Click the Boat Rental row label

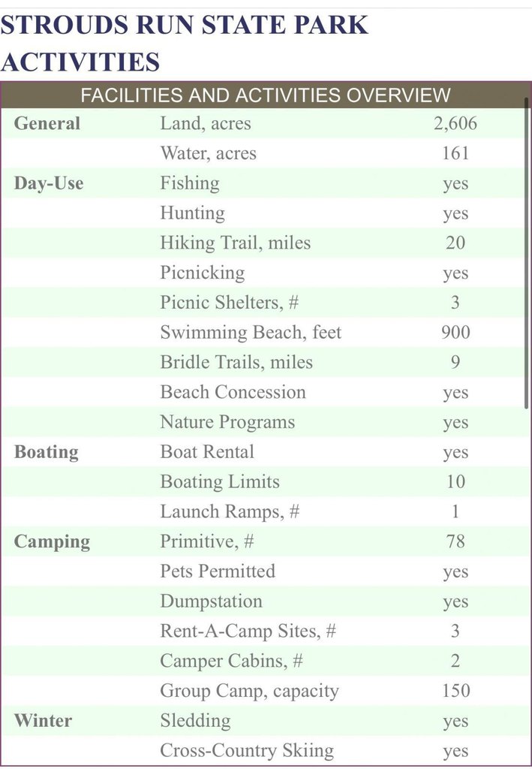[x=207, y=452]
